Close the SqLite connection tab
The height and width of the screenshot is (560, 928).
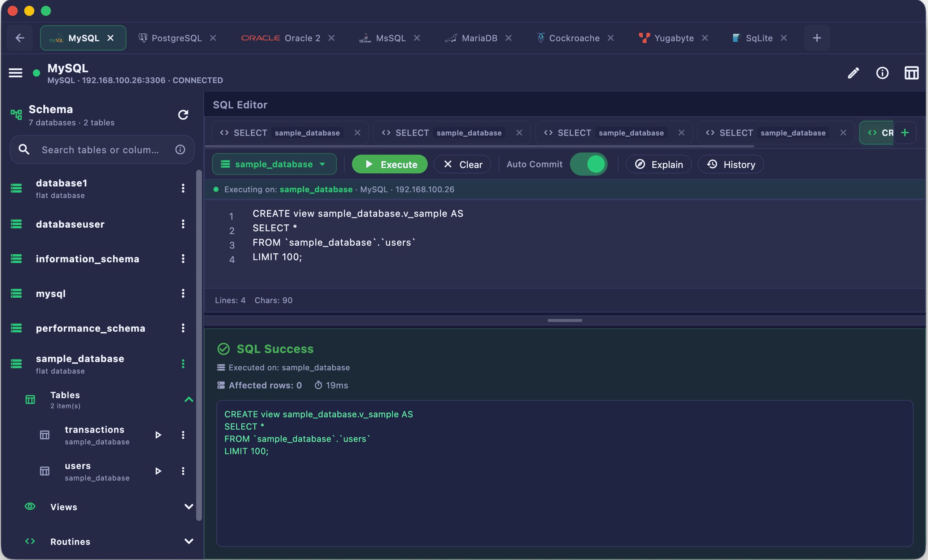point(784,38)
